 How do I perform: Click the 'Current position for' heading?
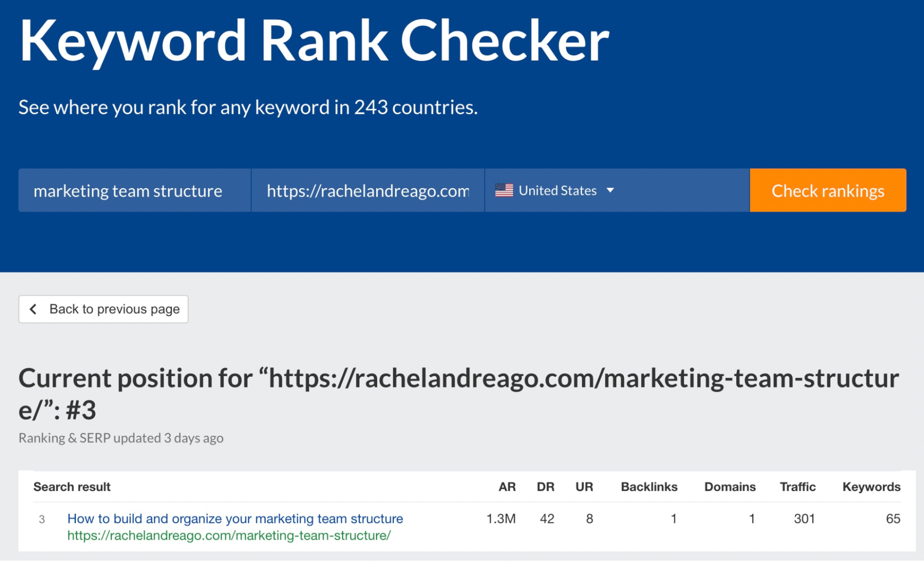pyautogui.click(x=459, y=394)
